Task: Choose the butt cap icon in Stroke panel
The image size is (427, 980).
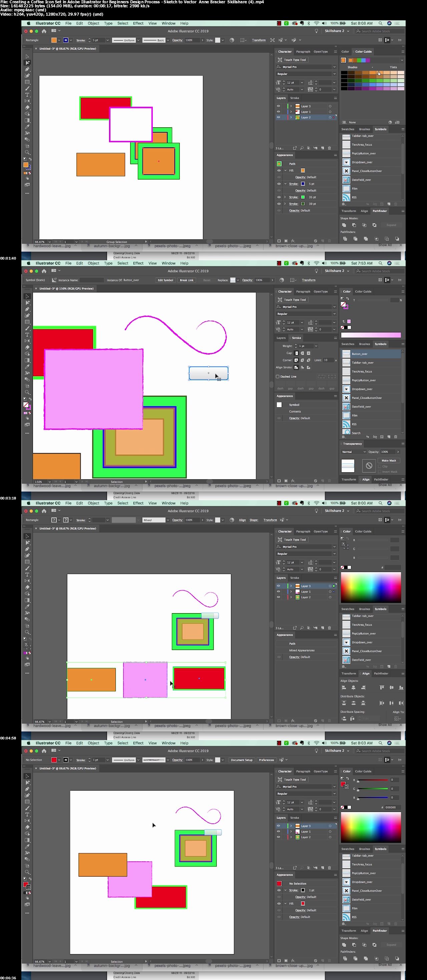Action: click(296, 353)
